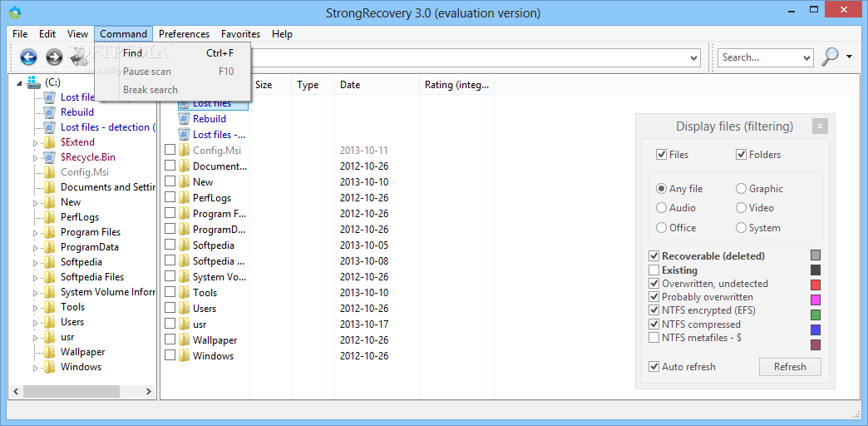868x426 pixels.
Task: Select the Graphic radio button
Action: click(742, 188)
